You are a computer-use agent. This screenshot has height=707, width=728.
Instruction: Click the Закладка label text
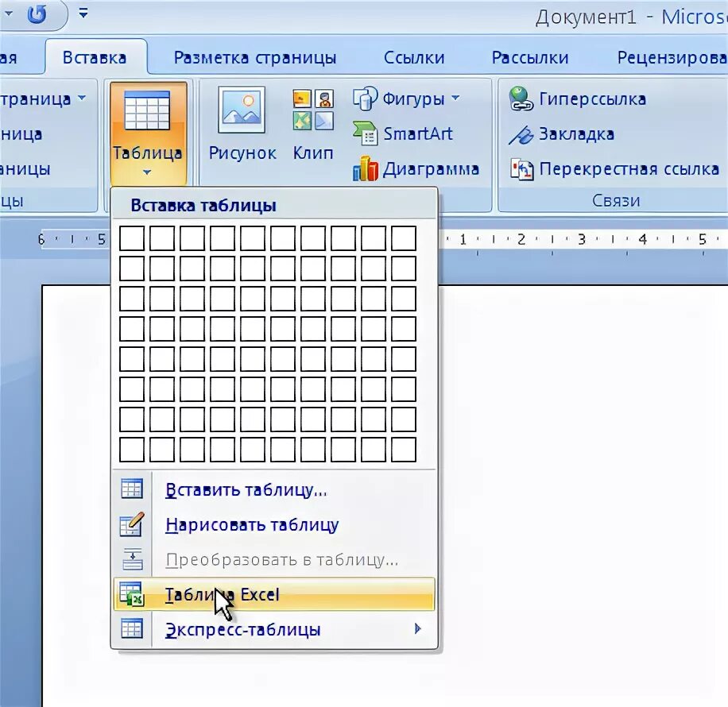[x=577, y=134]
